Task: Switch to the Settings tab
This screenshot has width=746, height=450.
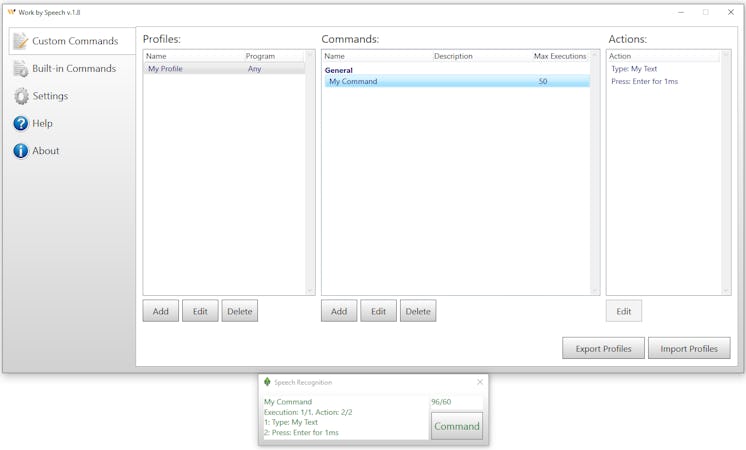Action: pyautogui.click(x=72, y=96)
